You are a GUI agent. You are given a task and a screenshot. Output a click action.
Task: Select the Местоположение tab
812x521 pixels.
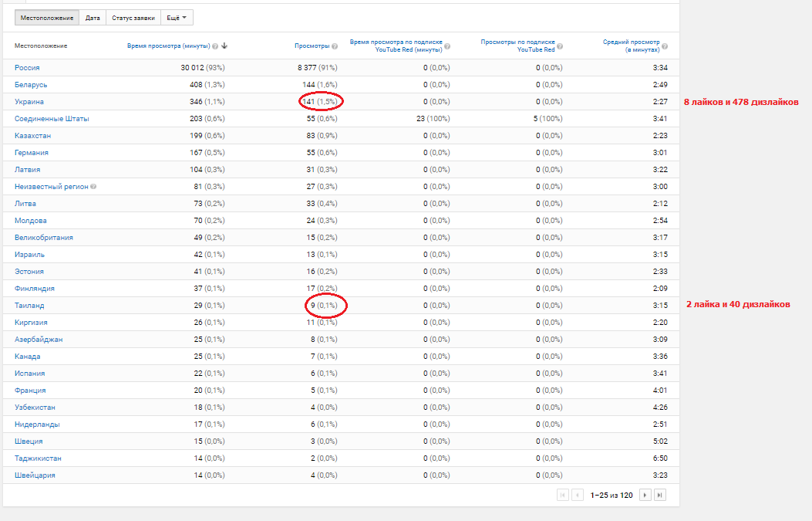47,17
